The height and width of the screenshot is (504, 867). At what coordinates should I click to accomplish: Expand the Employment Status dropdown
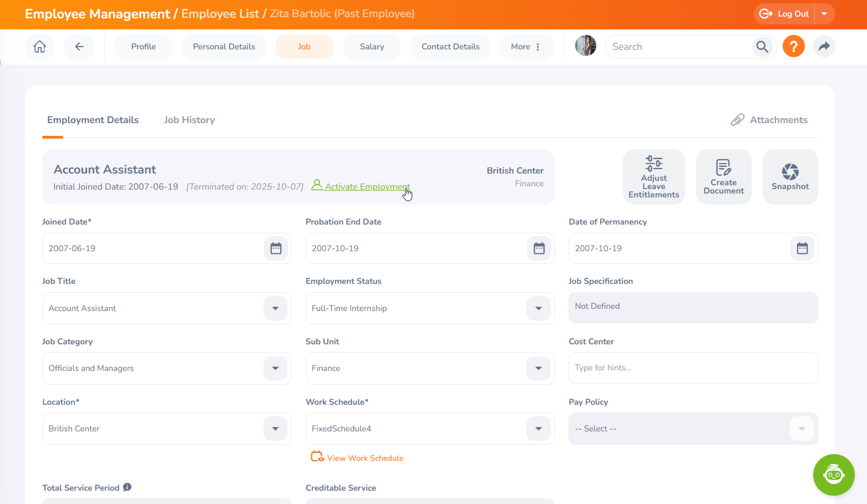coord(538,308)
